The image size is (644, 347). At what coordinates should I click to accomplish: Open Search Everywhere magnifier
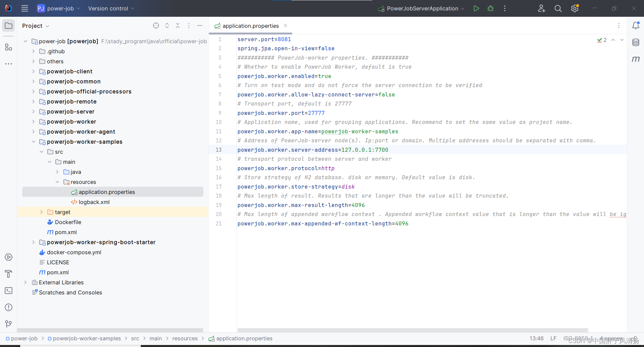[558, 8]
